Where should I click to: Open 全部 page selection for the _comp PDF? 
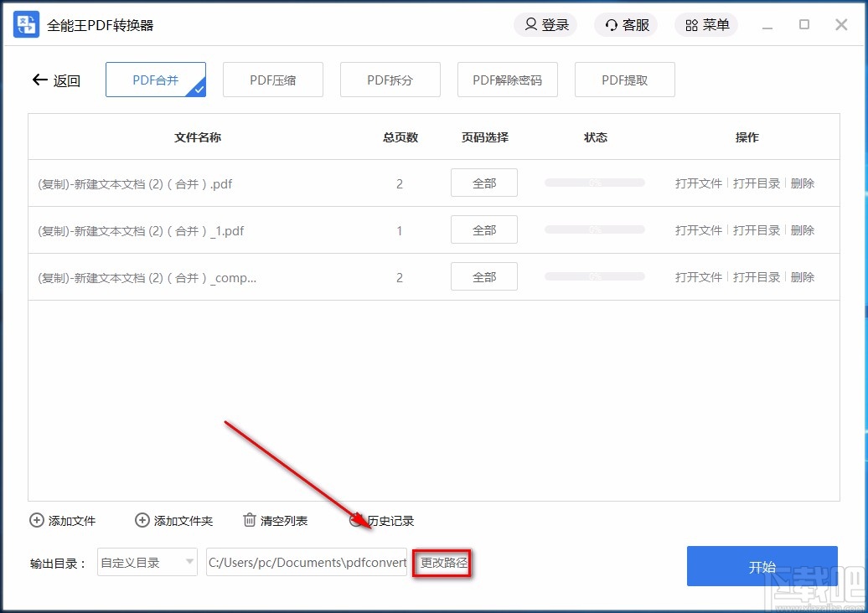(483, 276)
